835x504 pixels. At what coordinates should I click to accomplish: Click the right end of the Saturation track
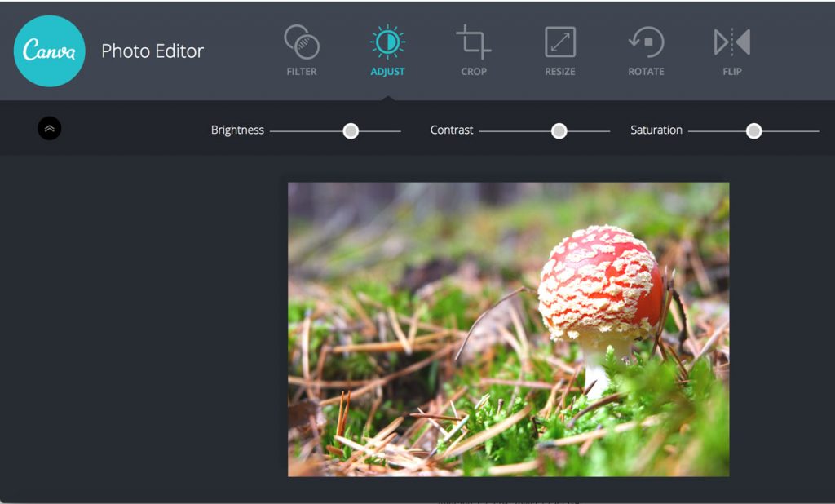[x=816, y=130]
